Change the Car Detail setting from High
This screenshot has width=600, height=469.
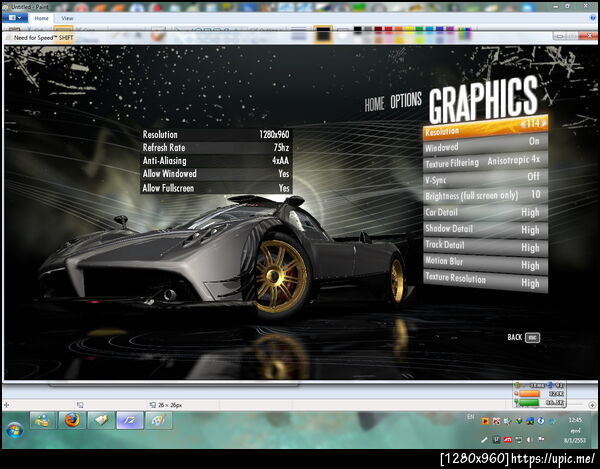click(x=486, y=212)
